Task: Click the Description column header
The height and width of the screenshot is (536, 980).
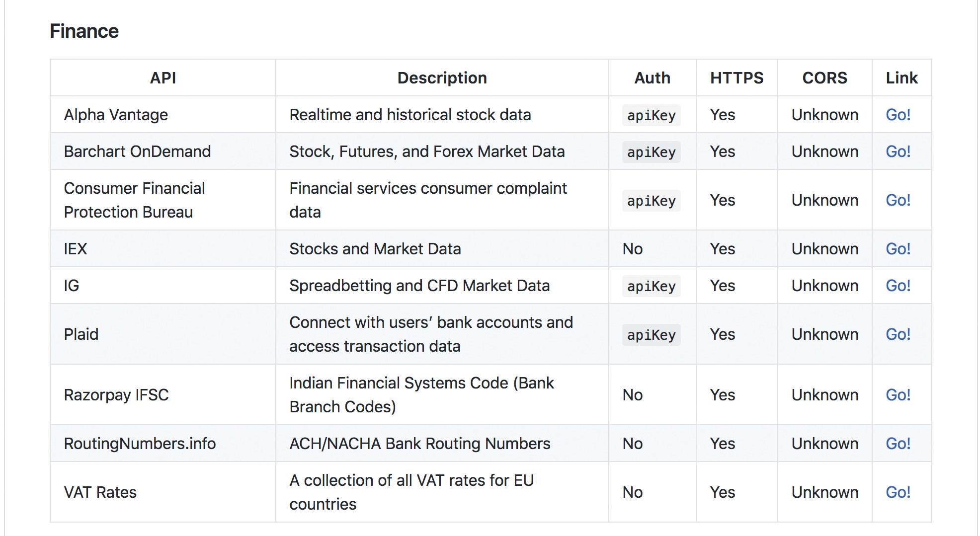Action: [x=441, y=78]
